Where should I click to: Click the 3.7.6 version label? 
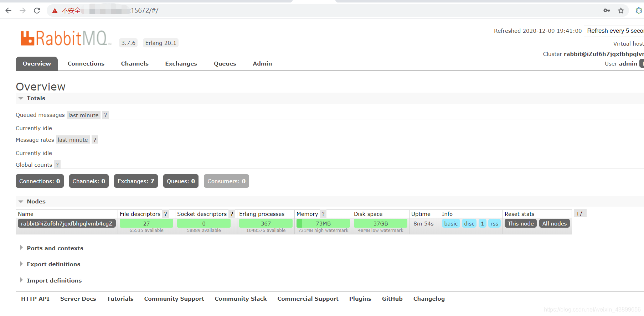click(x=128, y=43)
